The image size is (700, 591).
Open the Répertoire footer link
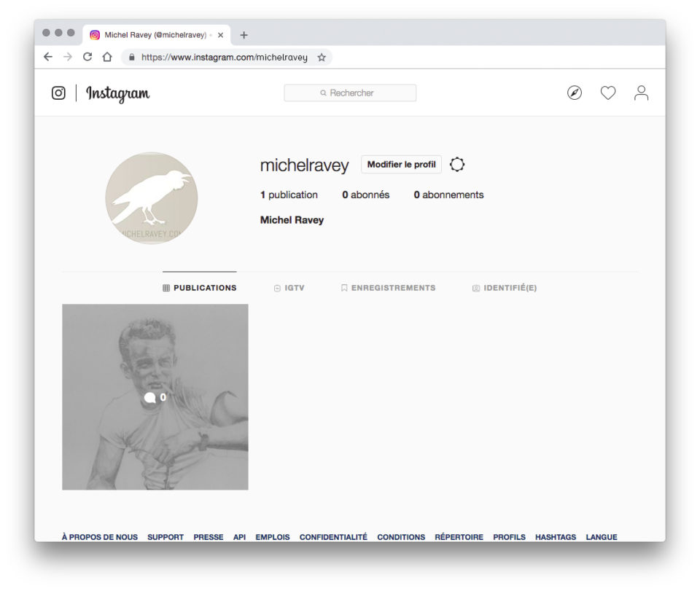coord(459,537)
